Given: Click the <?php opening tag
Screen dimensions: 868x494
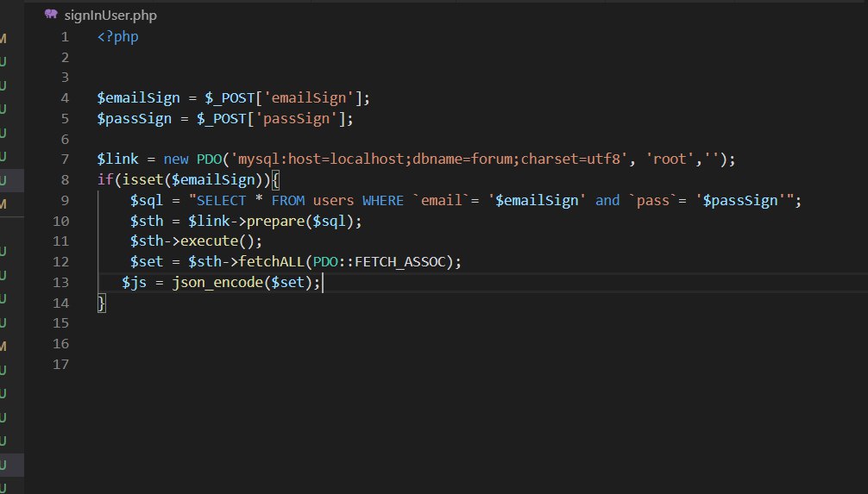Looking at the screenshot, I should point(117,37).
